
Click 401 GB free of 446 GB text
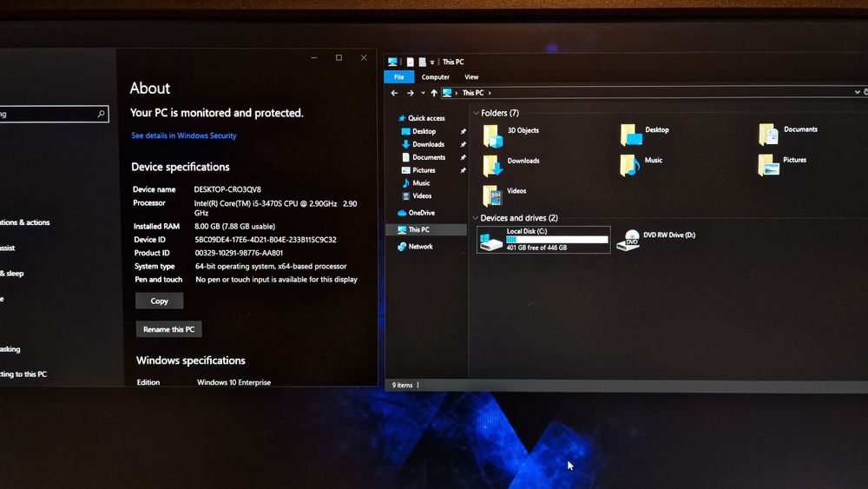click(536, 248)
